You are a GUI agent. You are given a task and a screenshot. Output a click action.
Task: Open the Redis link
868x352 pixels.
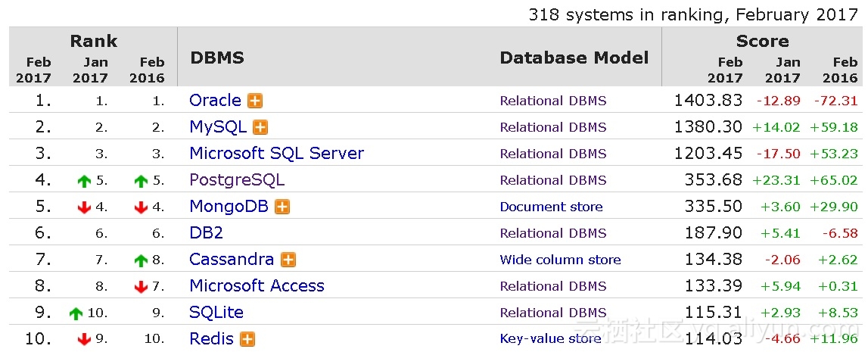(x=211, y=338)
